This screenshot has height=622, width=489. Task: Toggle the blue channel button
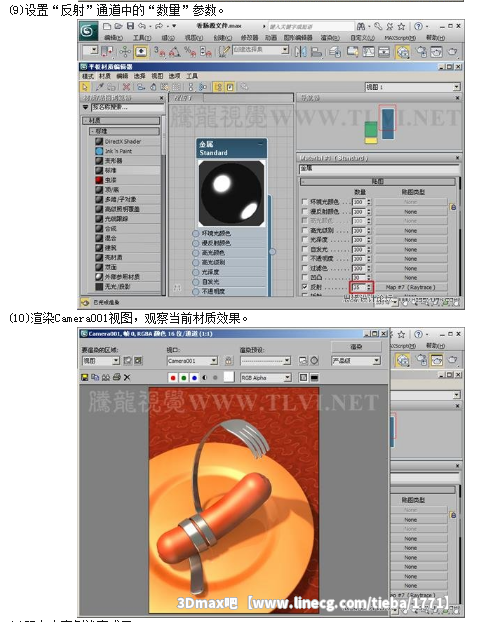click(194, 378)
